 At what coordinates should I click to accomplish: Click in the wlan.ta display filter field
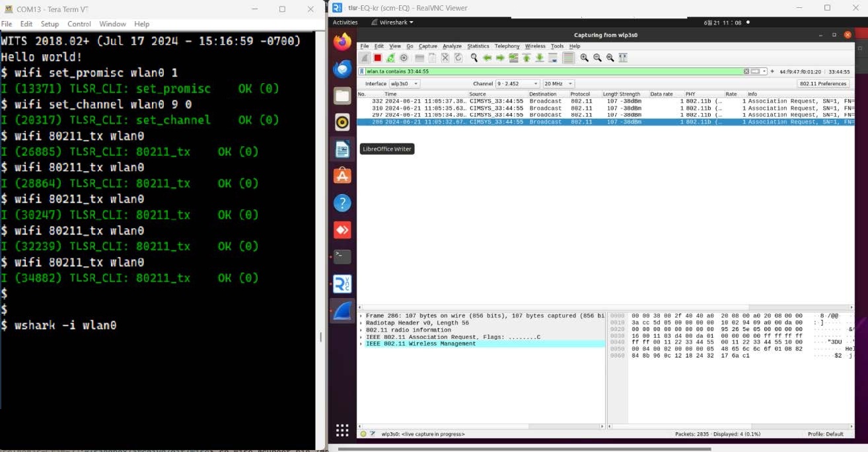[x=554, y=71]
